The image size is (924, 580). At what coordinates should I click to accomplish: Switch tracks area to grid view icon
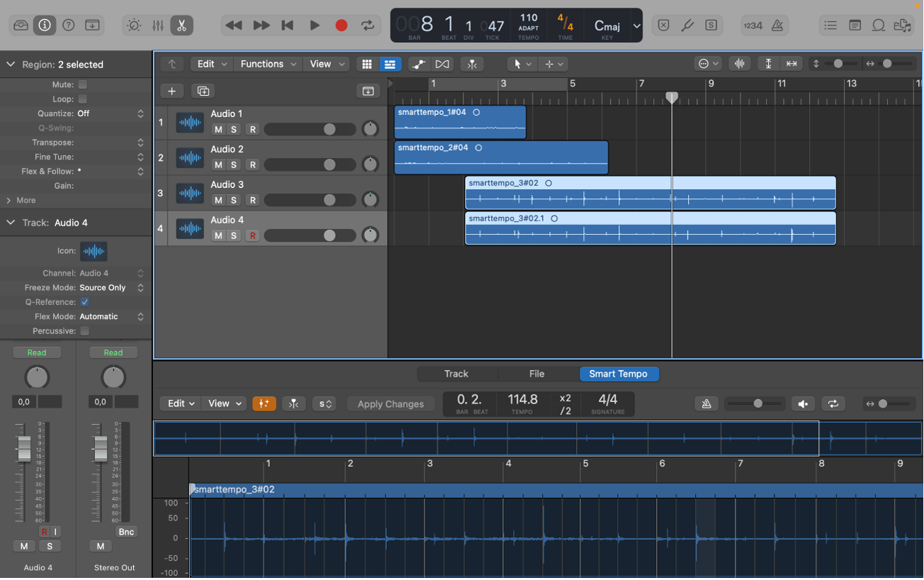pyautogui.click(x=366, y=64)
